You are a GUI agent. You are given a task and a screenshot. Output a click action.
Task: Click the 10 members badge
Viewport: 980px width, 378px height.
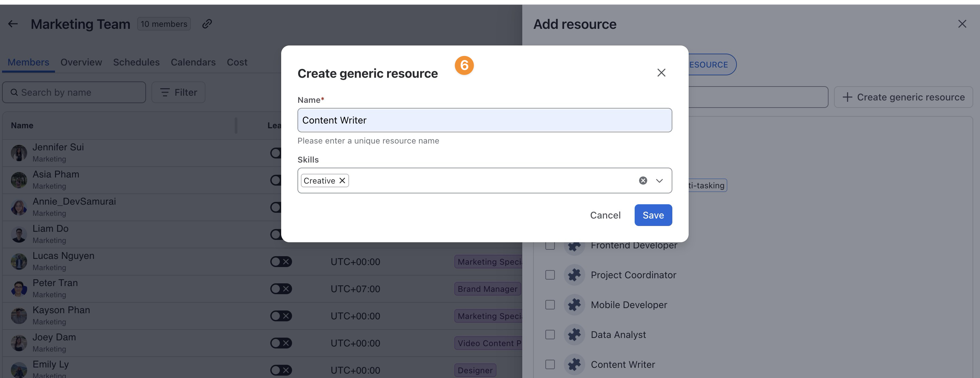(x=164, y=24)
